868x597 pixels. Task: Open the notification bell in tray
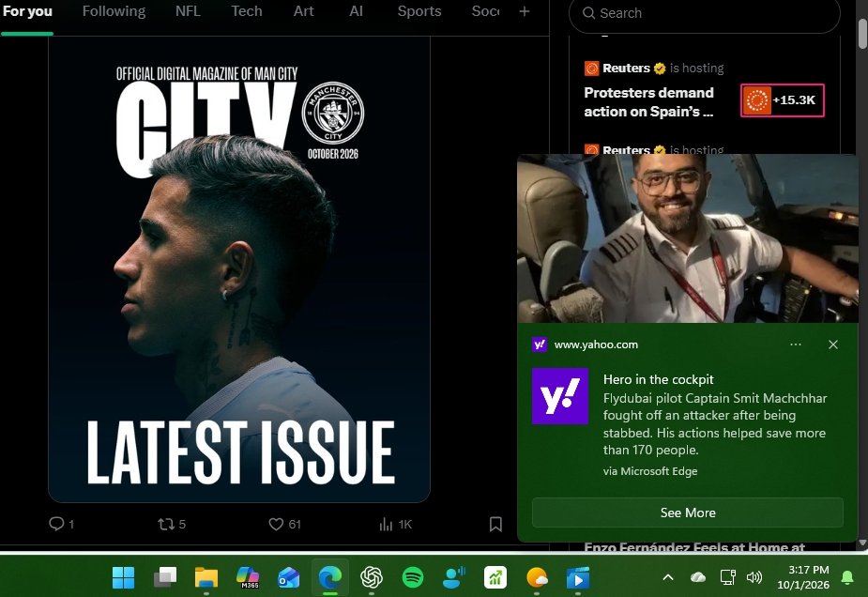847,577
